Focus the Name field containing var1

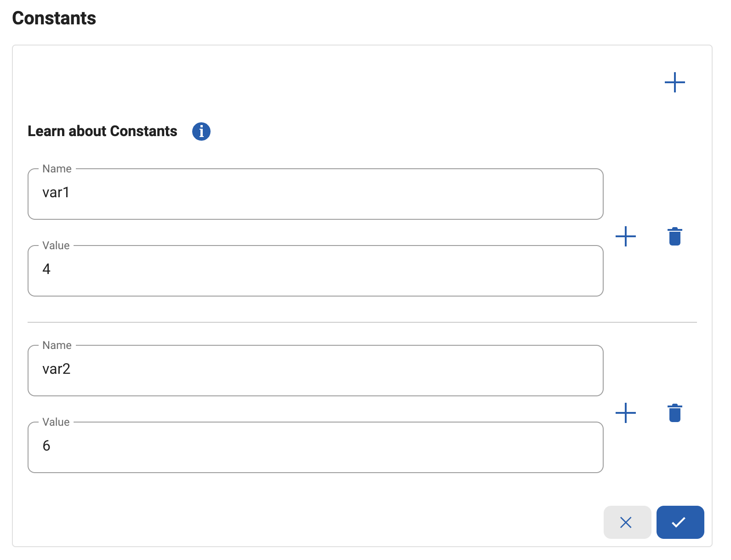tap(315, 194)
